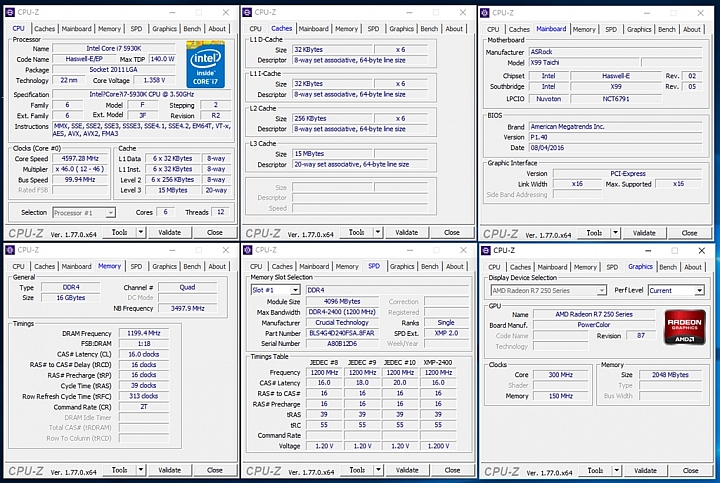The image size is (720, 483).
Task: Click the LPCIO value NCT6791
Action: pos(616,99)
